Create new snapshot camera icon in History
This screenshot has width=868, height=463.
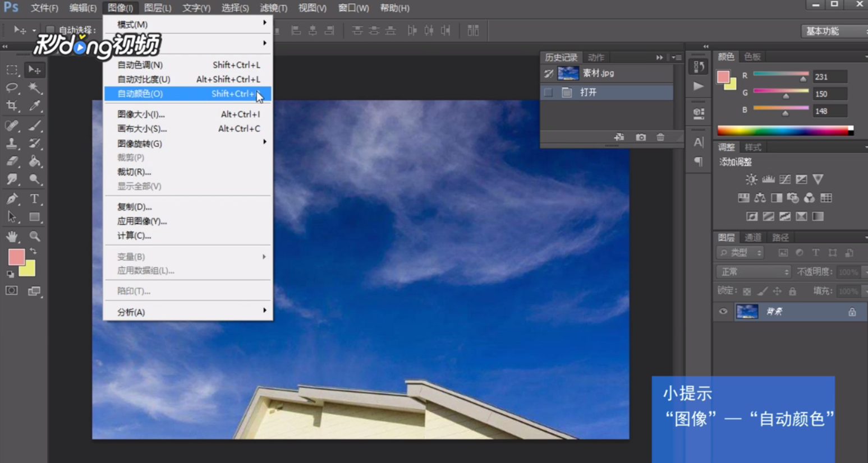tap(641, 137)
